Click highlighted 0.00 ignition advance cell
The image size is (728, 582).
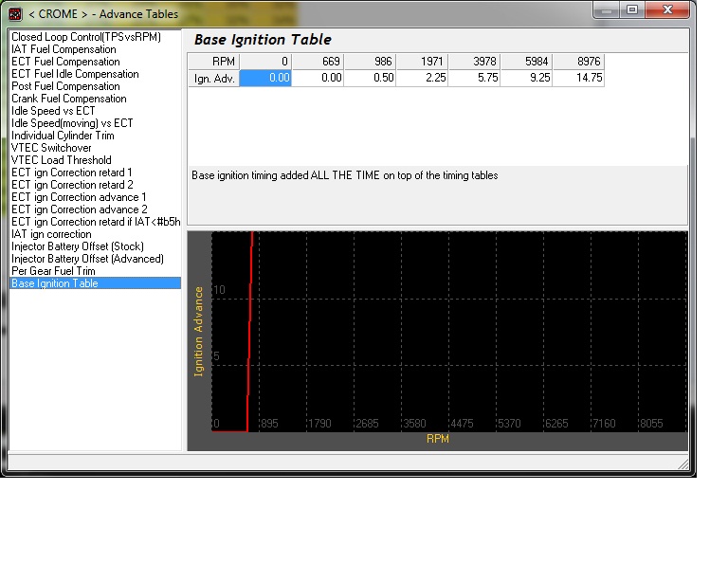point(265,78)
